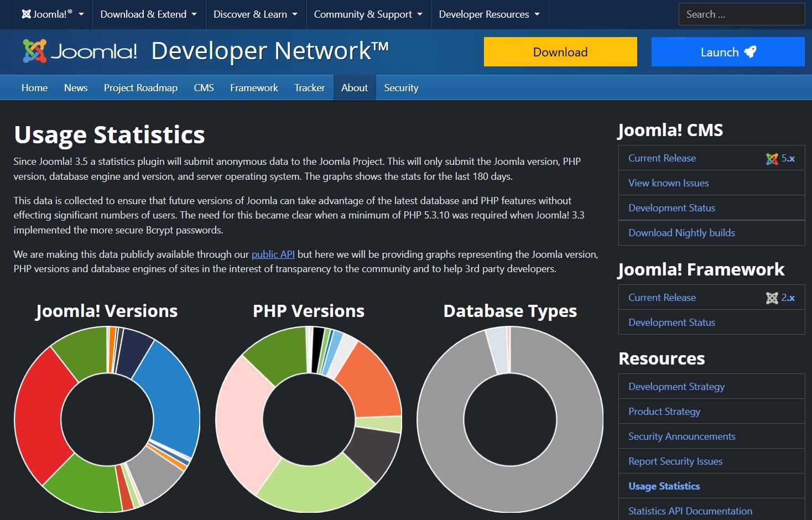Click the small Joomla icon in top menu
The image size is (812, 520).
26,14
